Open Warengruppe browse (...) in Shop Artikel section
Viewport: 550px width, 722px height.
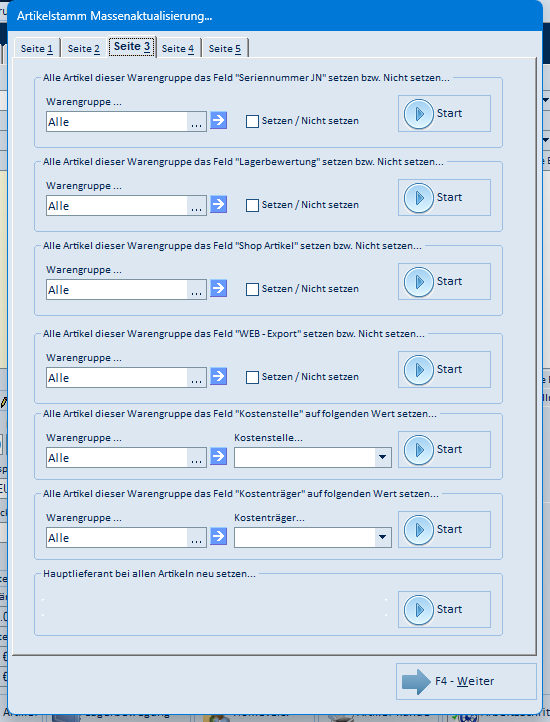197,290
